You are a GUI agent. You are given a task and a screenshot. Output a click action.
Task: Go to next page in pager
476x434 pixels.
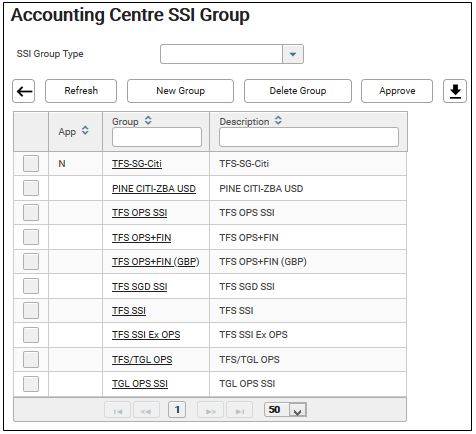click(210, 411)
